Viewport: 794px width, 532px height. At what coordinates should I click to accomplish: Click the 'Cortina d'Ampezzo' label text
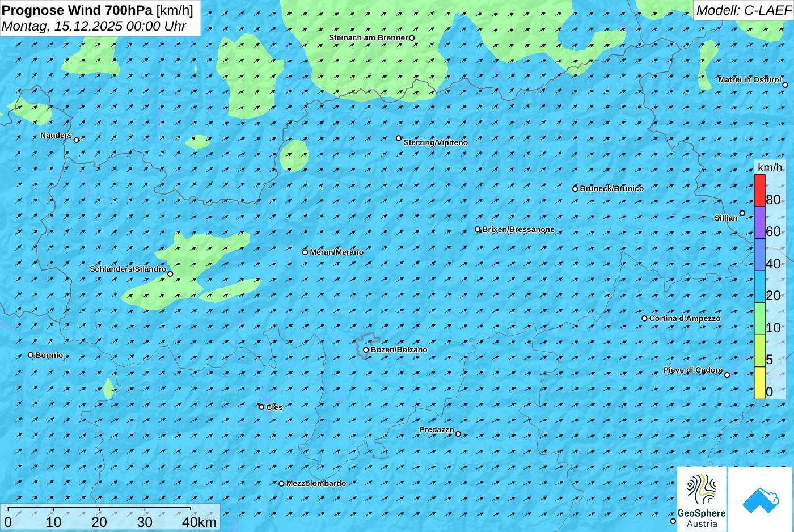click(685, 319)
